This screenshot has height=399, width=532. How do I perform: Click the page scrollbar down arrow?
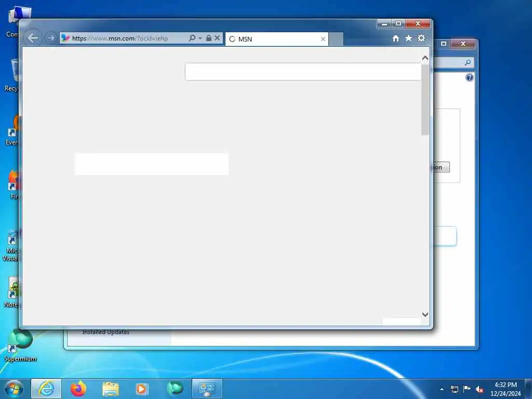click(425, 314)
